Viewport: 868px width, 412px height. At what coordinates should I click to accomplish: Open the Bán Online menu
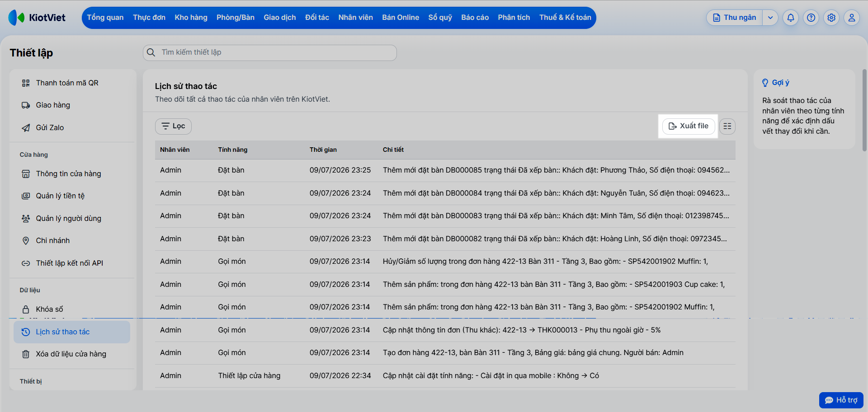click(401, 18)
